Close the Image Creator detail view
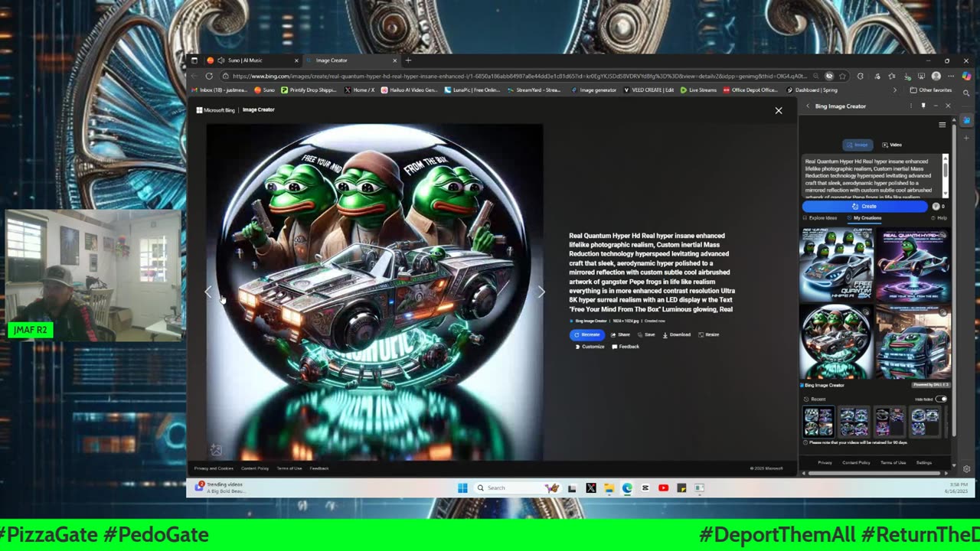 point(779,110)
